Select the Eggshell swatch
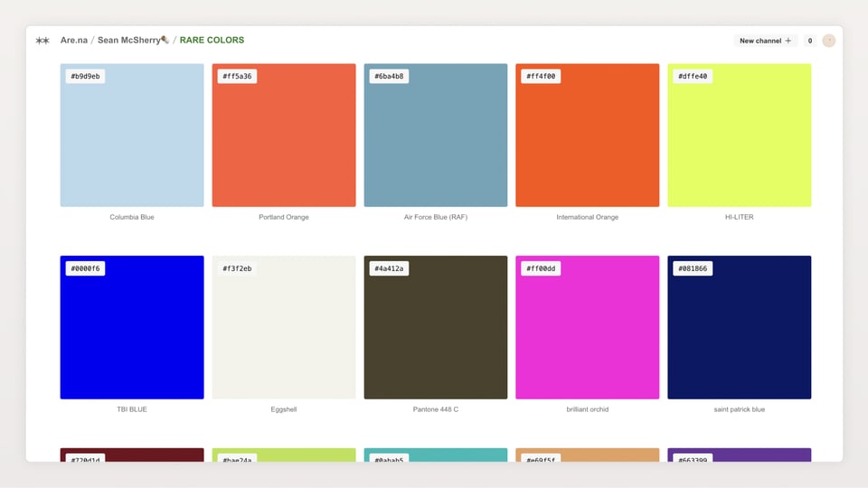The height and width of the screenshot is (488, 868). tap(284, 327)
